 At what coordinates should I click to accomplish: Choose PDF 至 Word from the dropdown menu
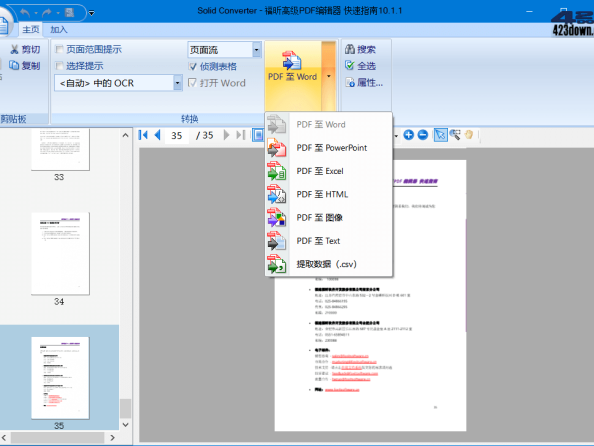[x=328, y=124]
